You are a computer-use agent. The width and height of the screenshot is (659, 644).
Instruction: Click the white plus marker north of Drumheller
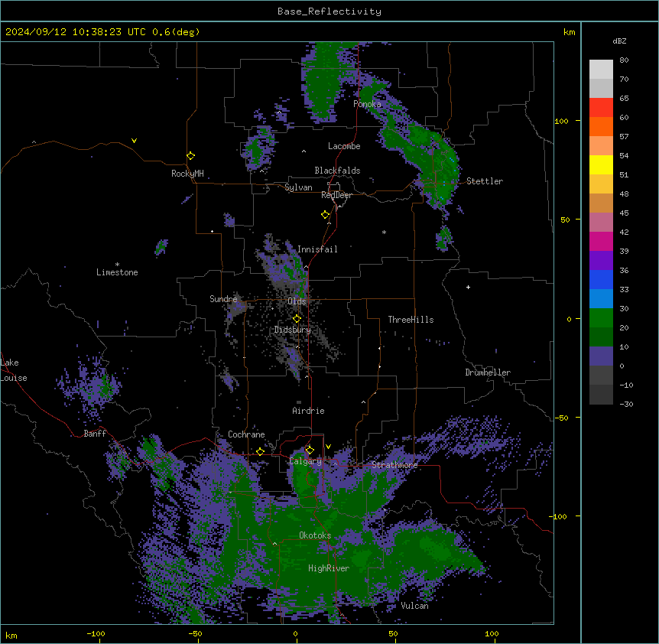pyautogui.click(x=468, y=287)
